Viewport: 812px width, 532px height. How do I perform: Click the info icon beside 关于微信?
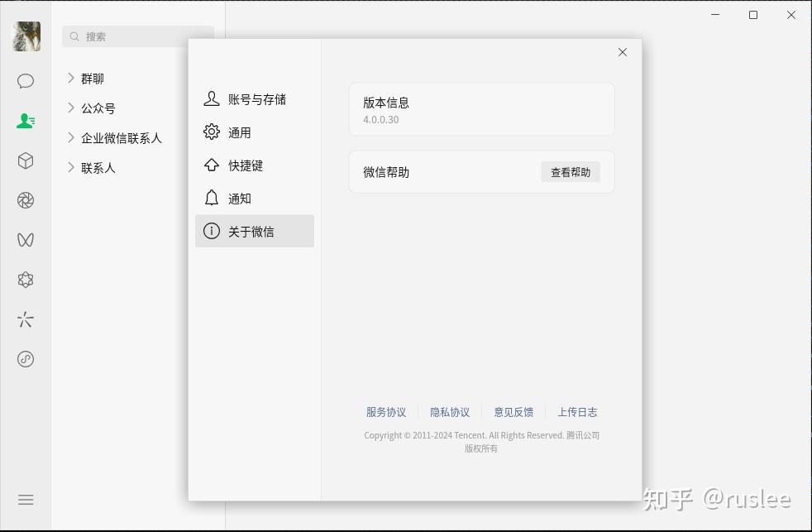(x=212, y=231)
